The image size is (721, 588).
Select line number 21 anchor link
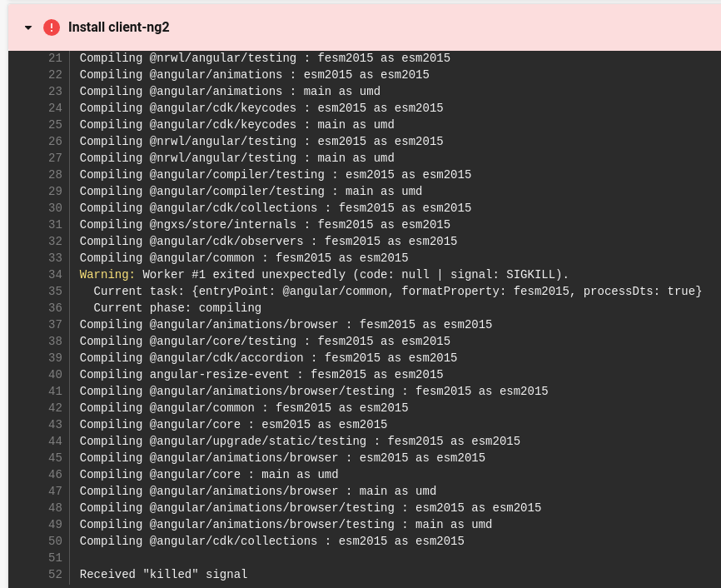point(55,58)
